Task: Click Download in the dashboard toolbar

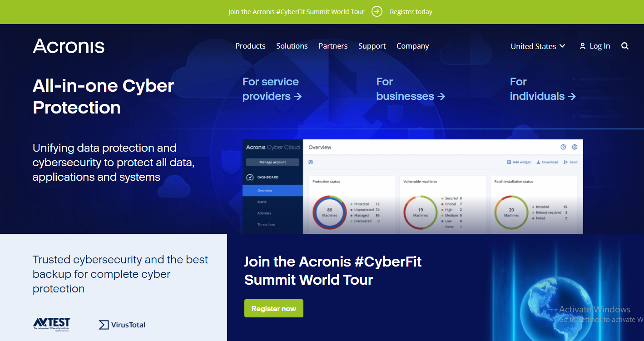Action: pos(547,162)
